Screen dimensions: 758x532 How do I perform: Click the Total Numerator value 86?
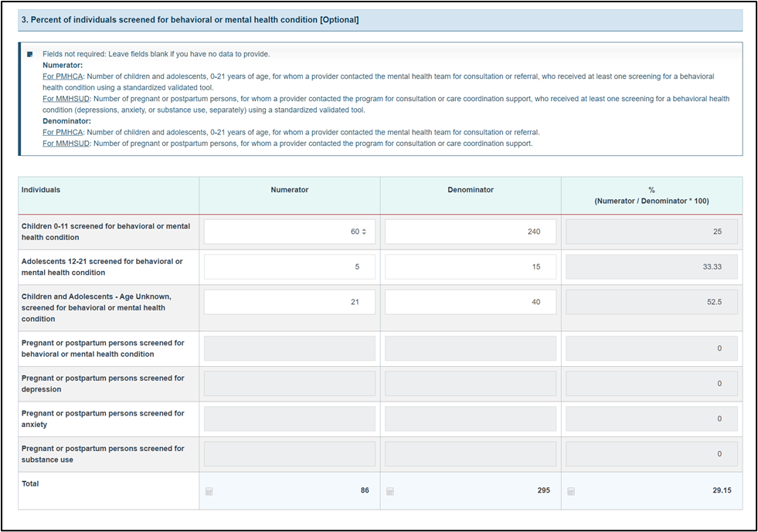pos(365,490)
